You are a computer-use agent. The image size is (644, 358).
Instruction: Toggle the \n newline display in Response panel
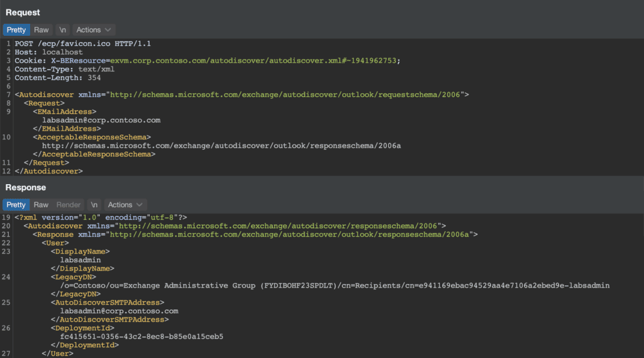(94, 205)
